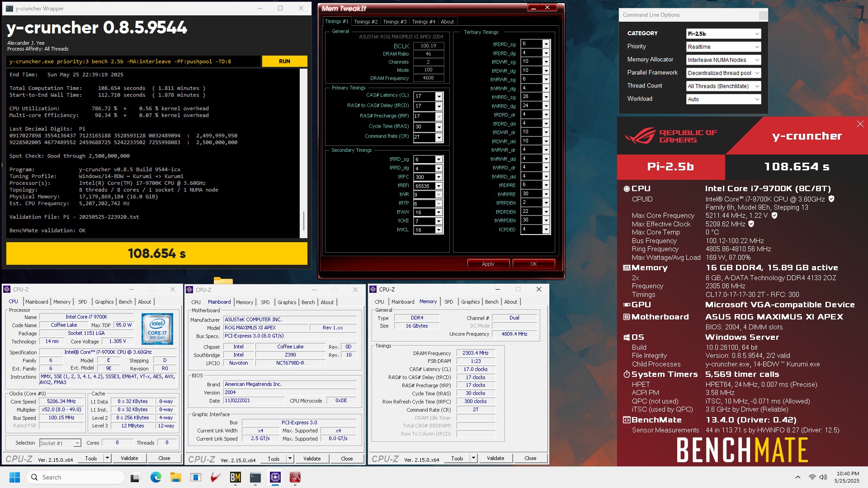The image size is (868, 488).
Task: Open the Windows Start menu
Action: 14,477
